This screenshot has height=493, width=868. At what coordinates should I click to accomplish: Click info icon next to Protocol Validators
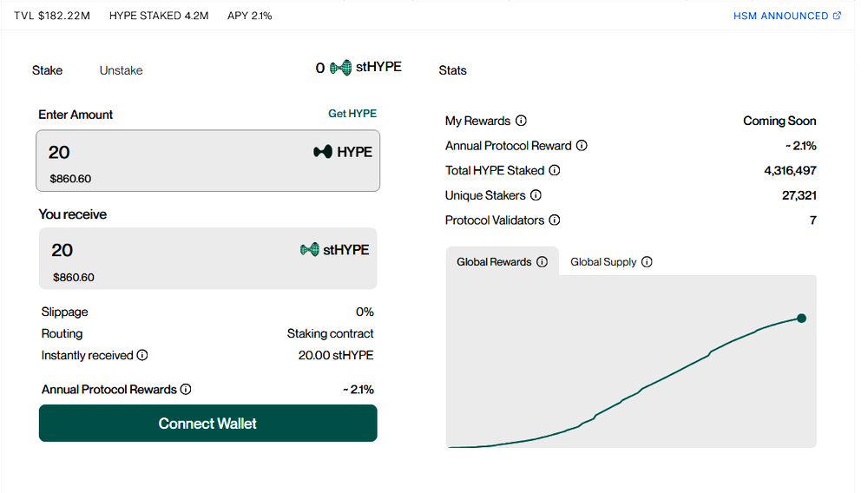554,220
